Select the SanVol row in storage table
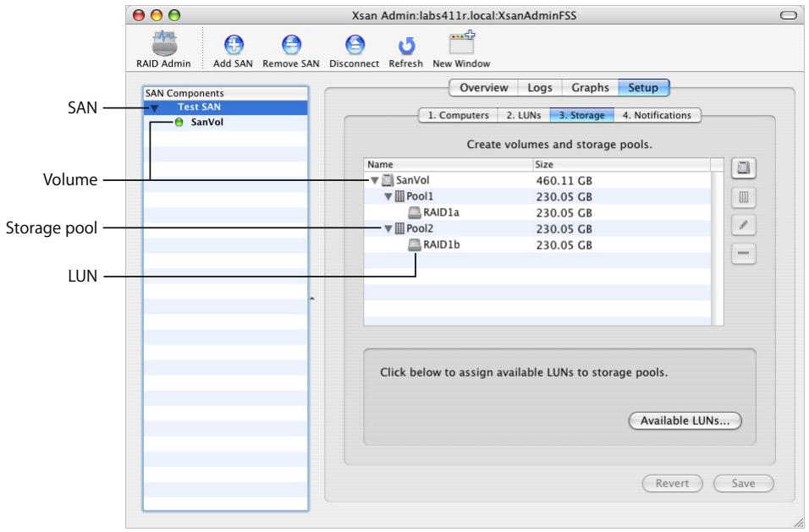Viewport: 809px width, 532px height. click(537, 180)
